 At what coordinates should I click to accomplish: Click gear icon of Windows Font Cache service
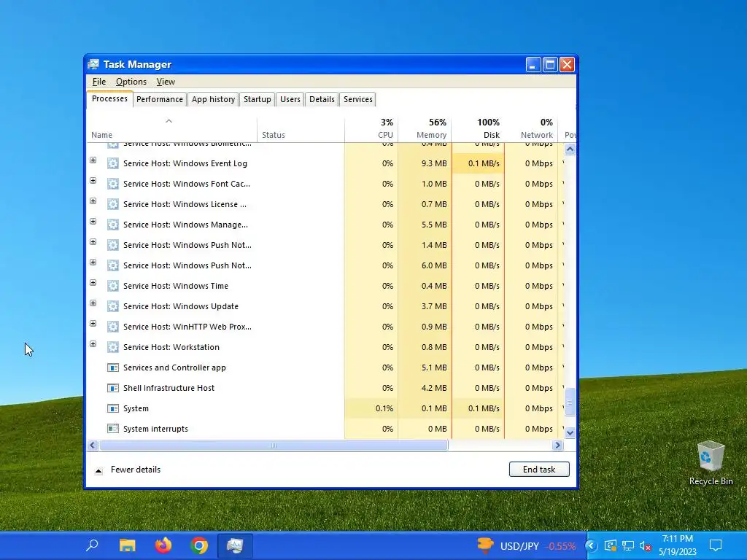pyautogui.click(x=113, y=184)
